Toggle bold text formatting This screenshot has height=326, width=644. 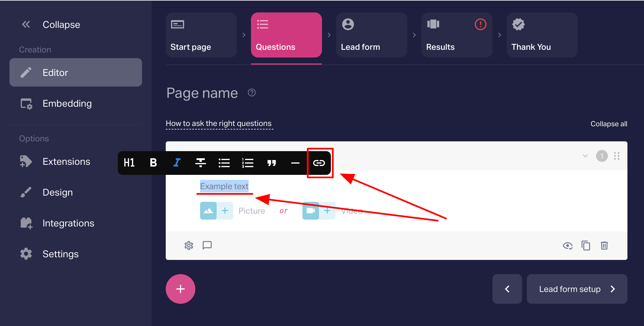pos(153,163)
